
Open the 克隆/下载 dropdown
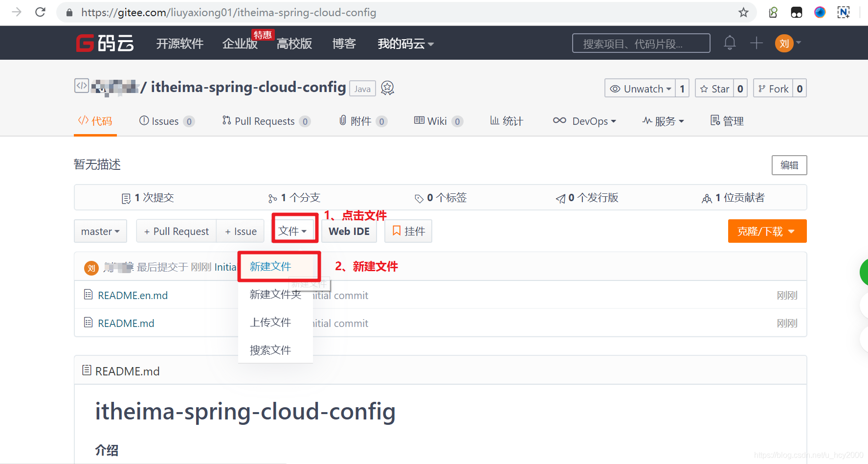[767, 231]
